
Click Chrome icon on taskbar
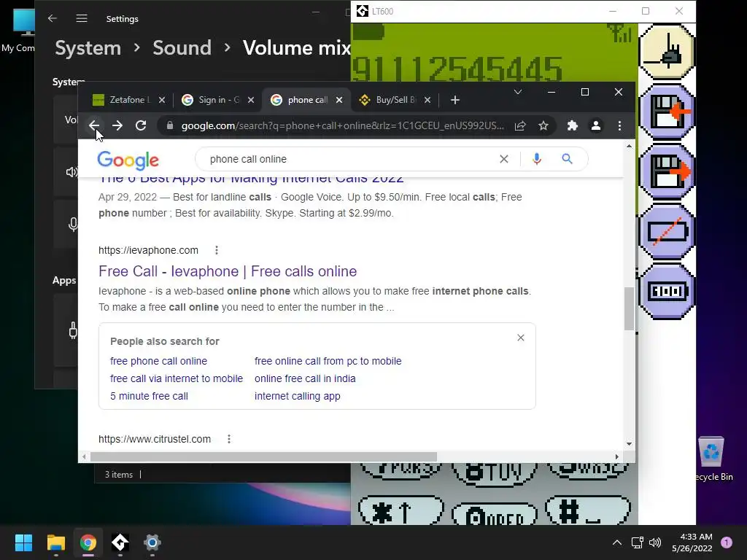[x=88, y=542]
